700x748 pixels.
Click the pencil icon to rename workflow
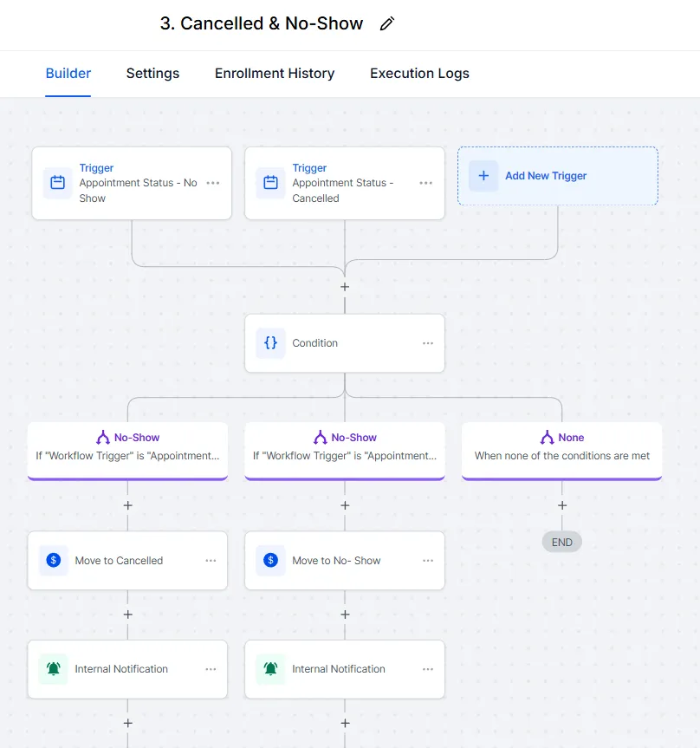(x=387, y=24)
